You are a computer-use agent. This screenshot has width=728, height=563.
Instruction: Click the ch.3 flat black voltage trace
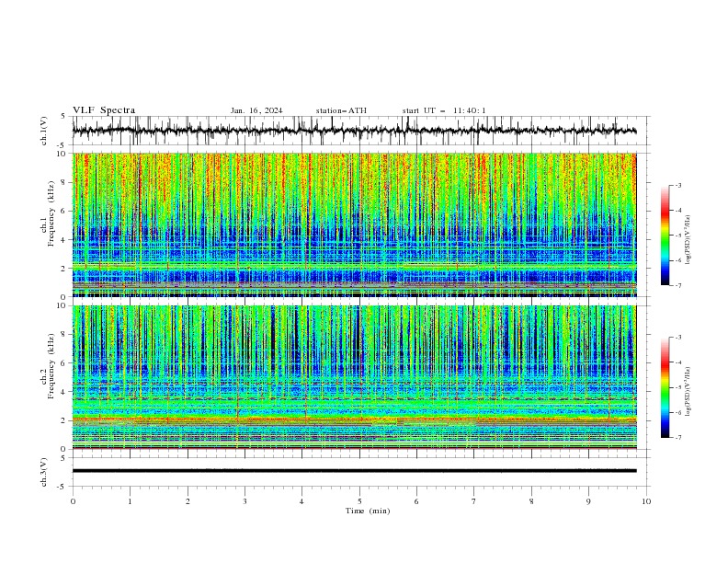coord(354,471)
